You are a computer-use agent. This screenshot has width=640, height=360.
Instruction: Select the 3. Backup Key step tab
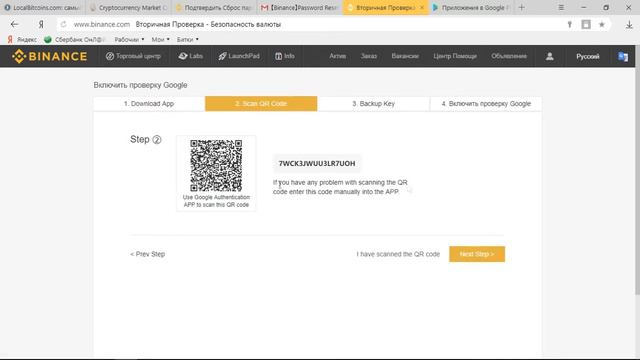[373, 104]
